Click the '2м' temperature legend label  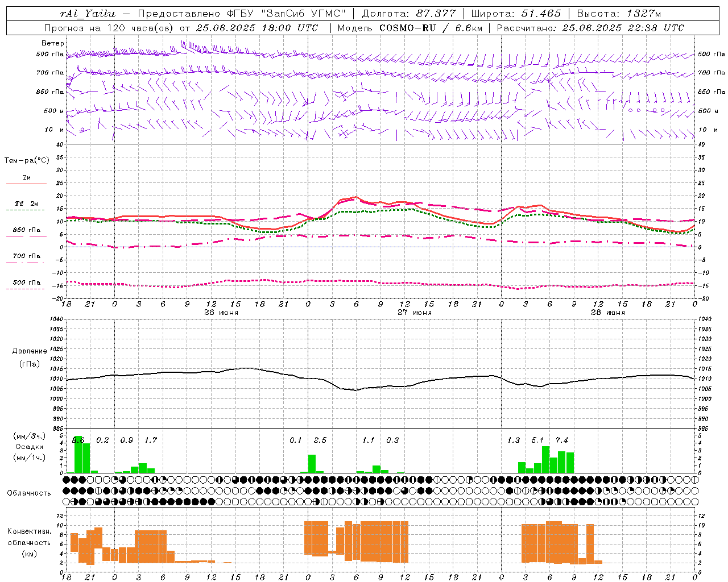[x=27, y=178]
